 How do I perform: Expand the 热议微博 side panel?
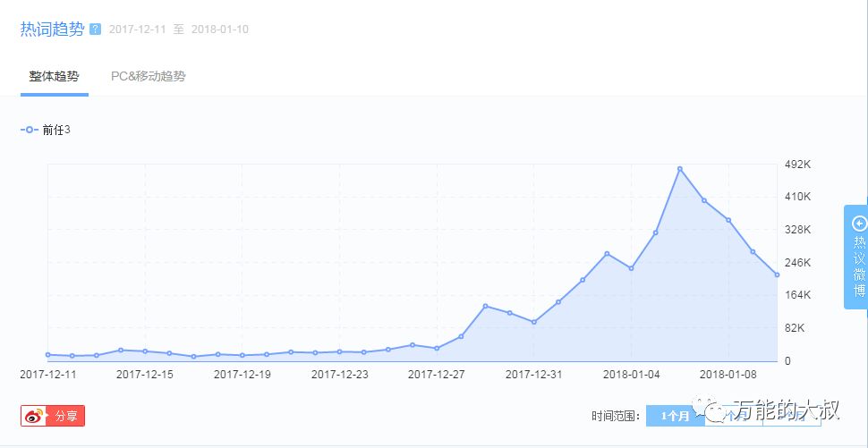tap(857, 257)
